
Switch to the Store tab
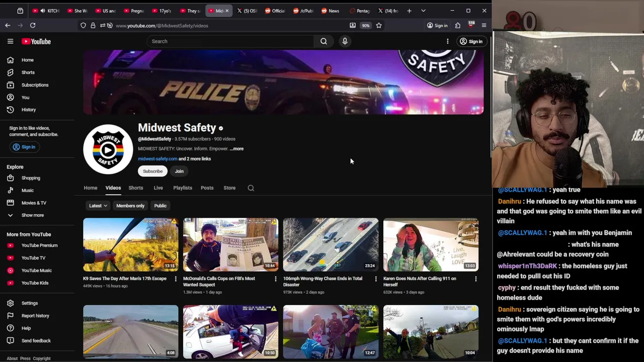[229, 188]
